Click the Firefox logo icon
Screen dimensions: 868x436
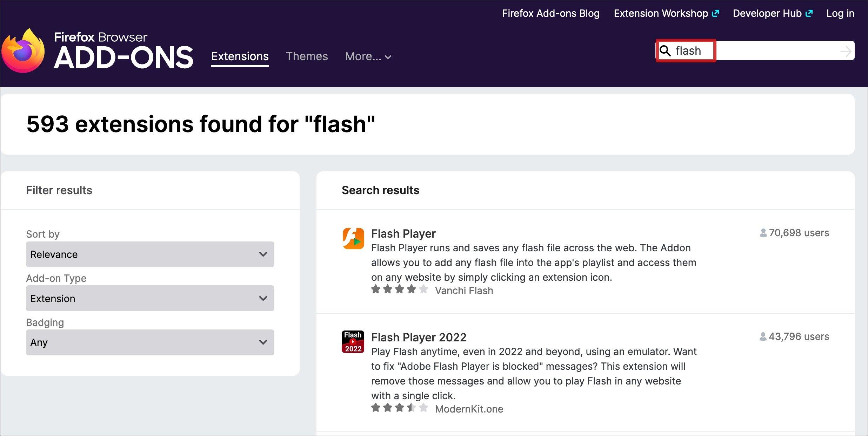click(x=23, y=51)
